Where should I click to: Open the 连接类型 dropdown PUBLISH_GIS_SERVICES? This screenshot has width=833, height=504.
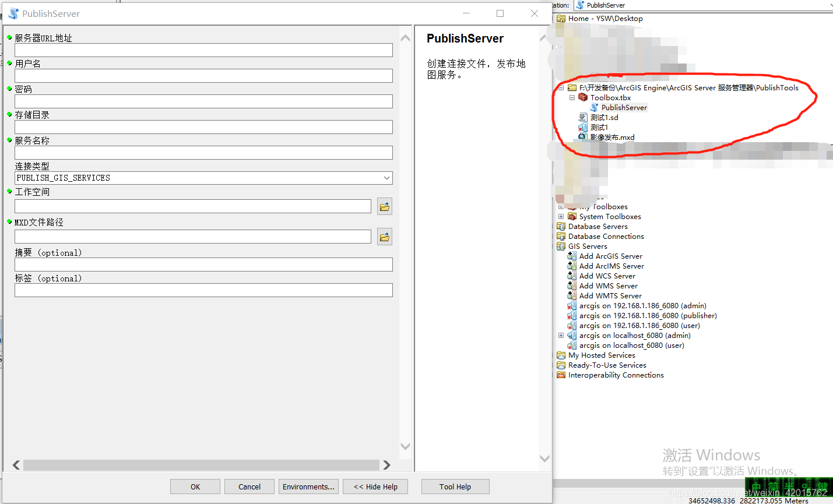(203, 178)
